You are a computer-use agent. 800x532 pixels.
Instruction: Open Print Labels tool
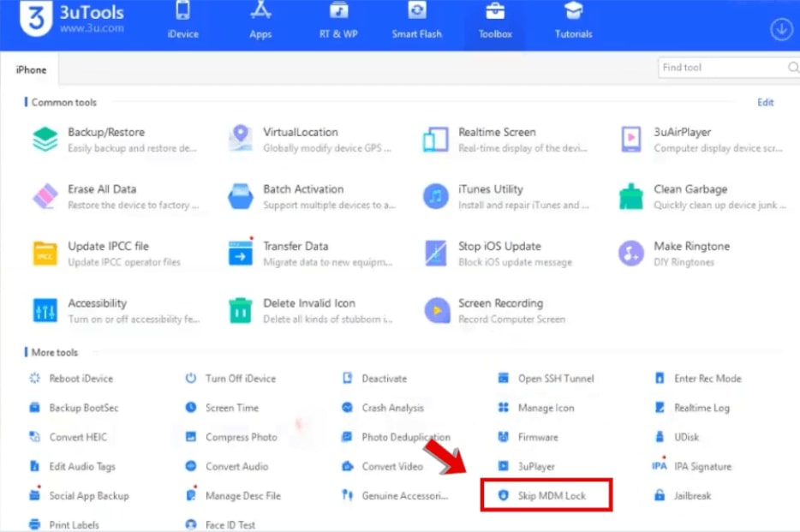(x=64, y=524)
